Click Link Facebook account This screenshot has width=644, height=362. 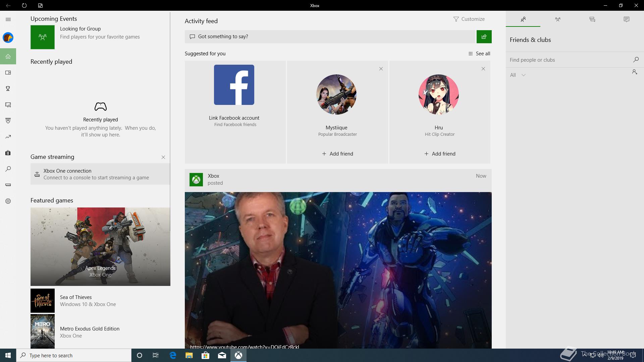coord(234,118)
